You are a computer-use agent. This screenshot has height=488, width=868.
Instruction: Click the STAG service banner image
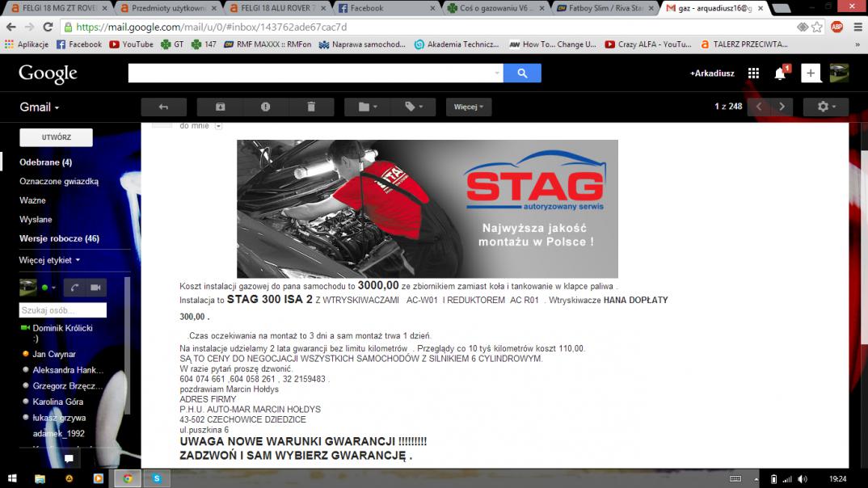[x=428, y=208]
